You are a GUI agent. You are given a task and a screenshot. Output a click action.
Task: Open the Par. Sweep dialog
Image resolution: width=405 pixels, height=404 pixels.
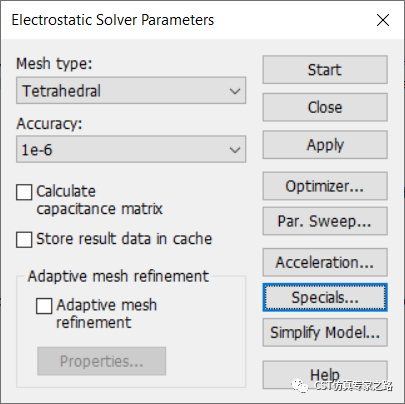point(325,221)
